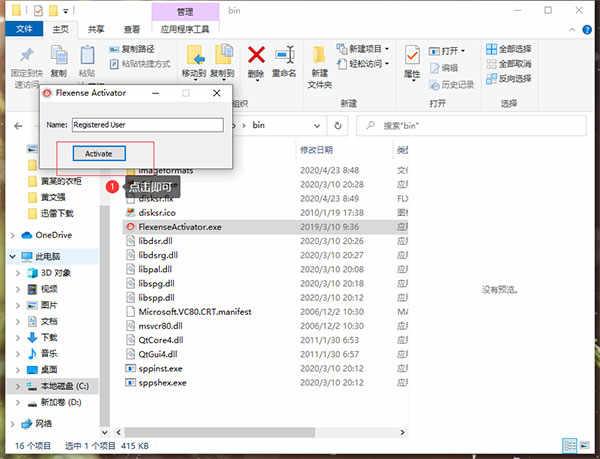Open the 应用程序工具 application tools tab
The image size is (600, 459).
tap(185, 29)
